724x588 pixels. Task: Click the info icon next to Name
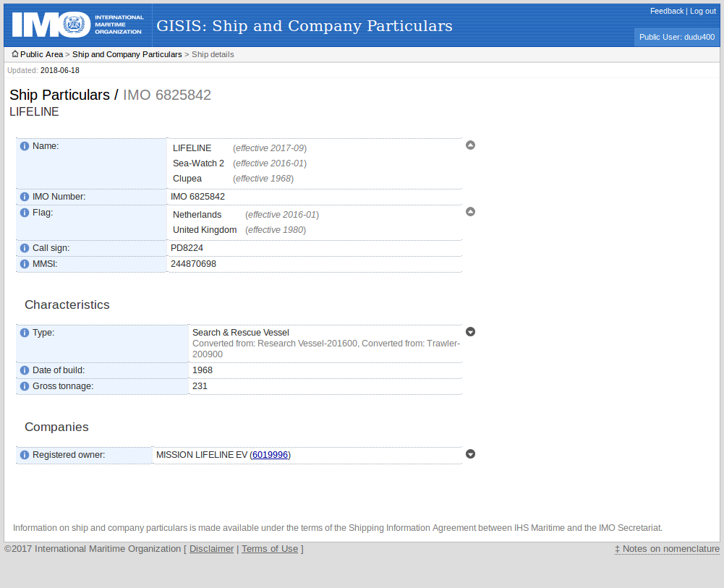[x=25, y=146]
